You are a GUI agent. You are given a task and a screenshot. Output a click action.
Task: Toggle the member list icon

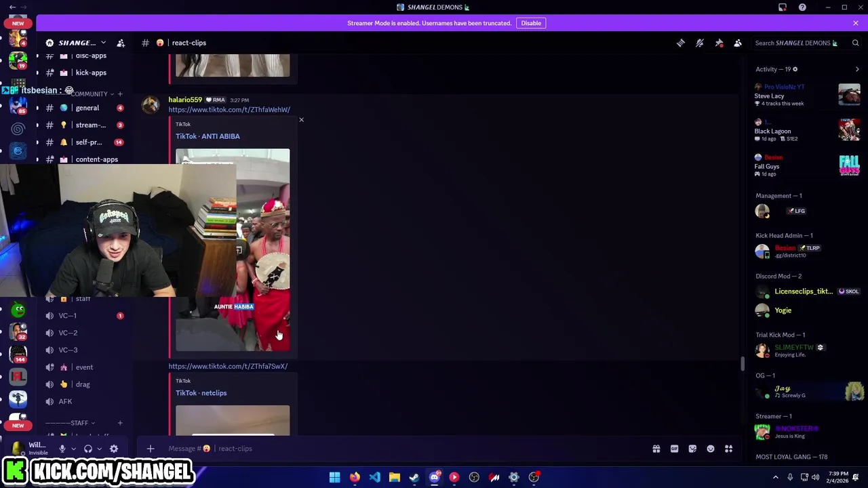tap(738, 43)
